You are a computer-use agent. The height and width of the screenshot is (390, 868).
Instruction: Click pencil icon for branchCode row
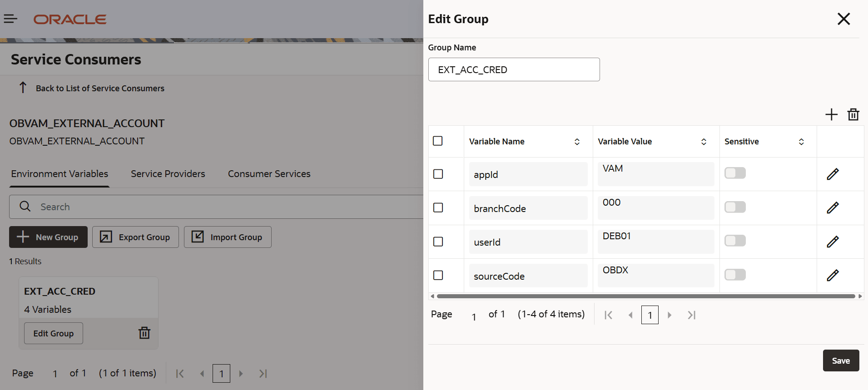pyautogui.click(x=833, y=208)
